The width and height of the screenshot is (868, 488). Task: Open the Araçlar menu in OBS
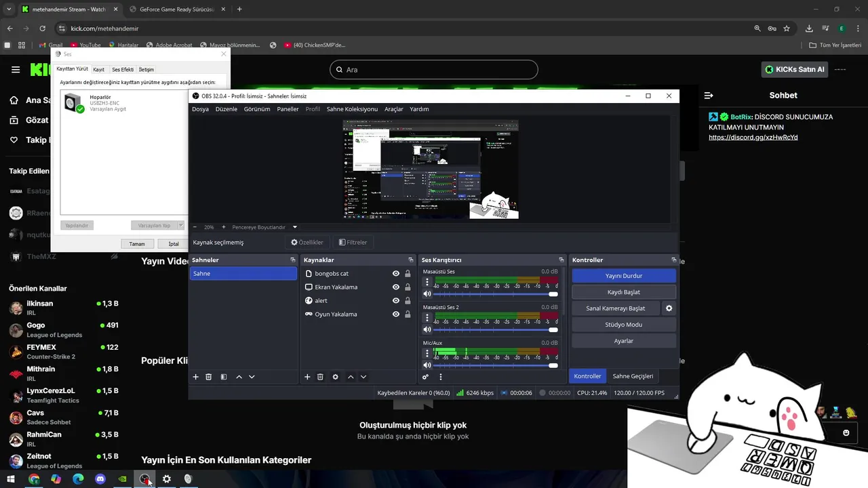pyautogui.click(x=394, y=109)
